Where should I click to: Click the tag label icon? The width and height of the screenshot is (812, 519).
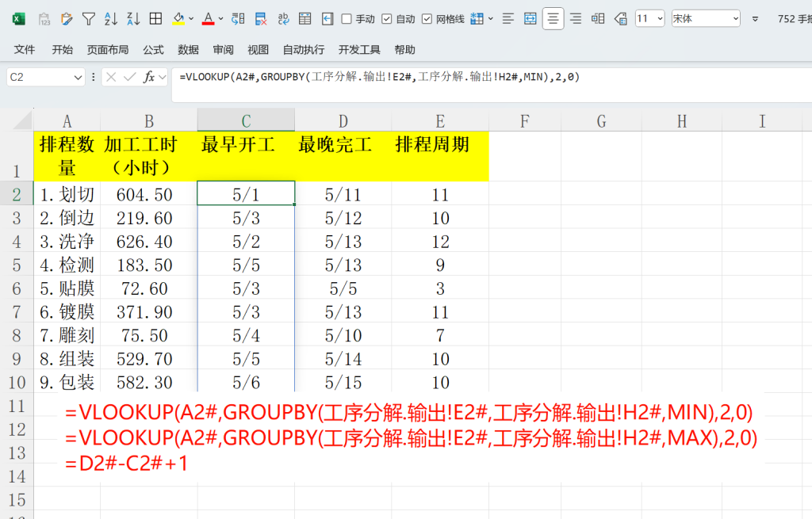[620, 19]
